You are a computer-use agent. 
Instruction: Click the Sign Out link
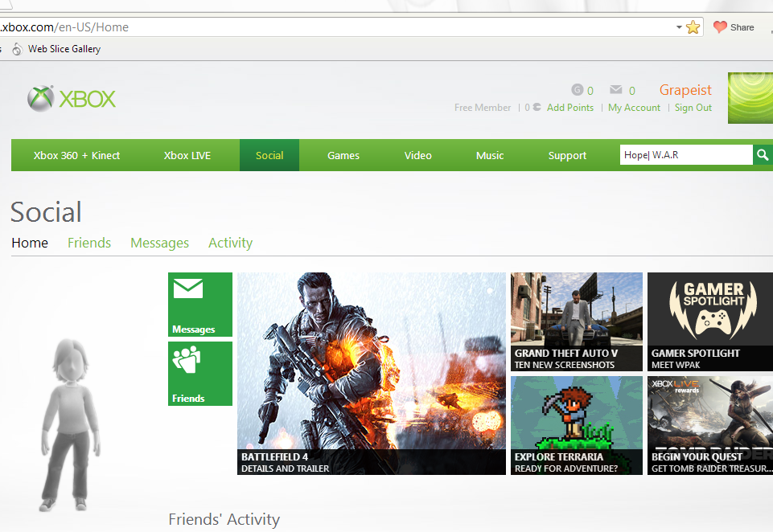pyautogui.click(x=693, y=108)
